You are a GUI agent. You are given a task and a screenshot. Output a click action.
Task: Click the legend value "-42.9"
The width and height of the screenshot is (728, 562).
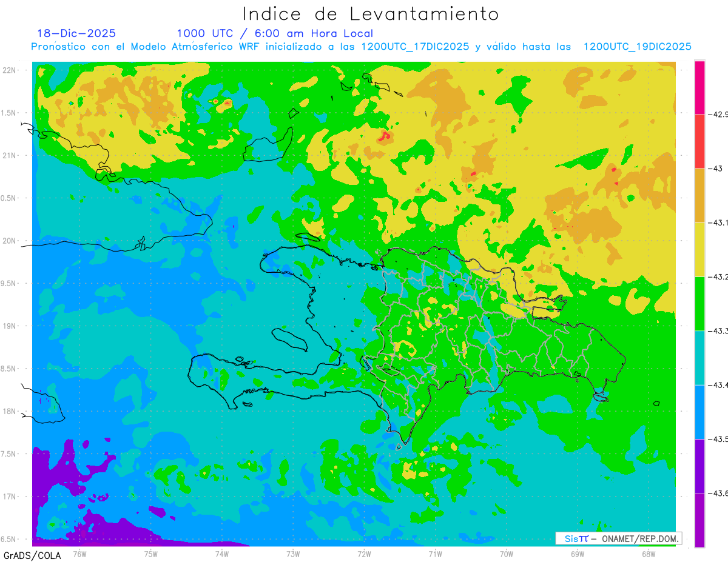click(x=718, y=114)
